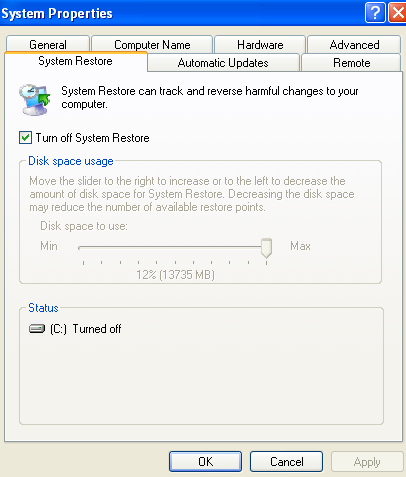Image resolution: width=406 pixels, height=477 pixels.
Task: Click the (C:) Turned off status entry
Action: coord(75,329)
